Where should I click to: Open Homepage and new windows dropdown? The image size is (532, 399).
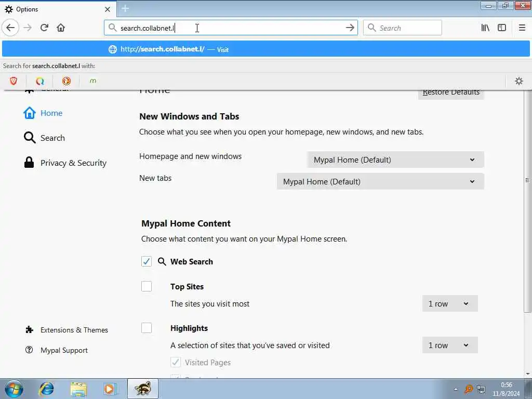tap(395, 160)
